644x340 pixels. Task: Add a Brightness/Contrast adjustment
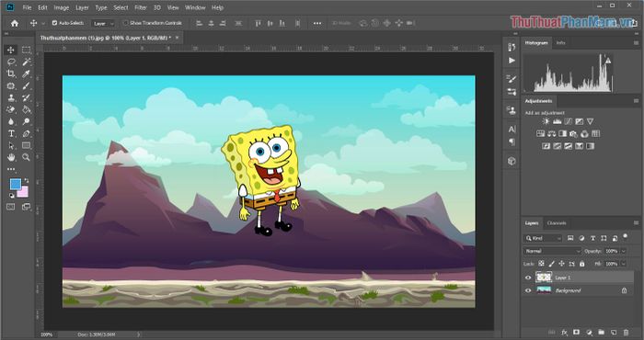(x=546, y=121)
